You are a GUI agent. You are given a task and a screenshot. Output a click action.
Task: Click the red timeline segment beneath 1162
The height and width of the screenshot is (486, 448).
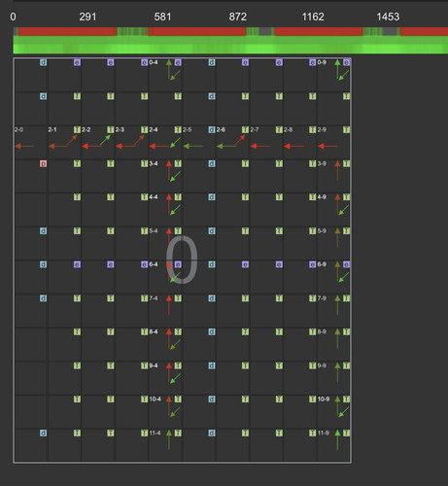pos(319,31)
